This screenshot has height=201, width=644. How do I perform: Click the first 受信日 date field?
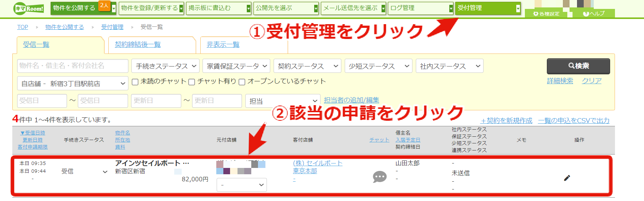coord(42,101)
